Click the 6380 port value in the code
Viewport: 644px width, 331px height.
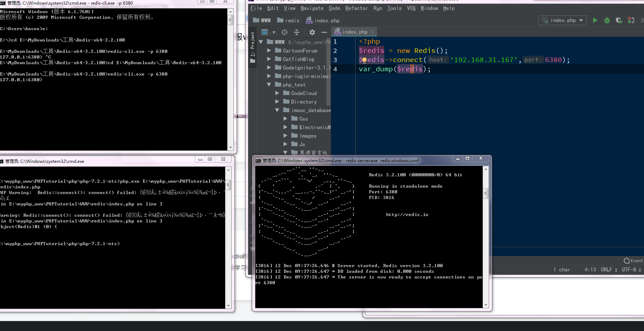(x=553, y=60)
